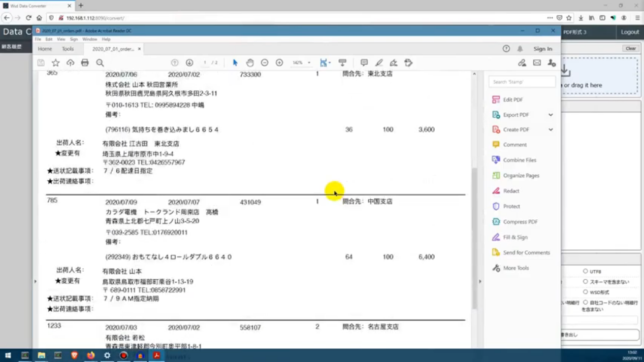Select the UTF8 radio option

[585, 272]
